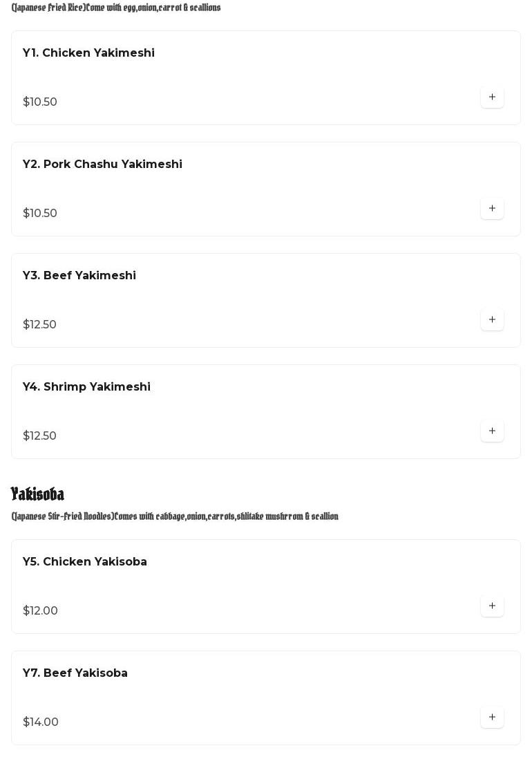Select the Y3. Beef Yakimeshi title
This screenshot has width=532, height=757.
pos(79,276)
